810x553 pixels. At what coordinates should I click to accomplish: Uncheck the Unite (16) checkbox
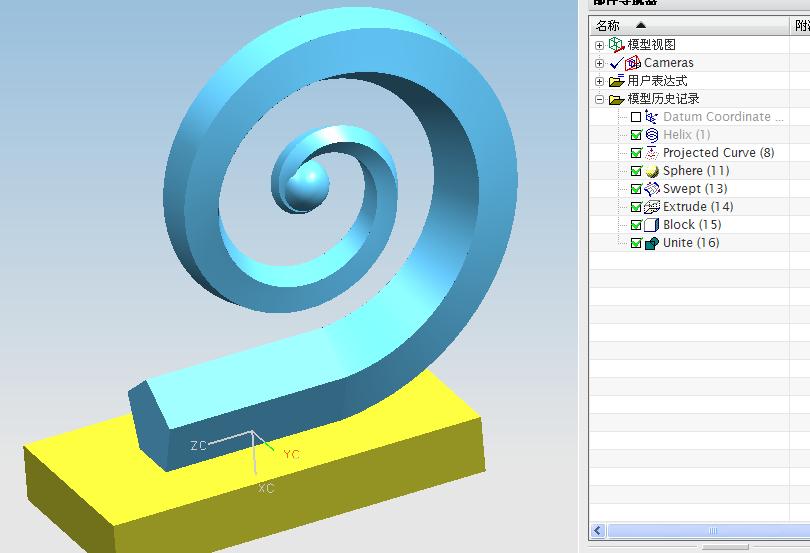tap(636, 243)
